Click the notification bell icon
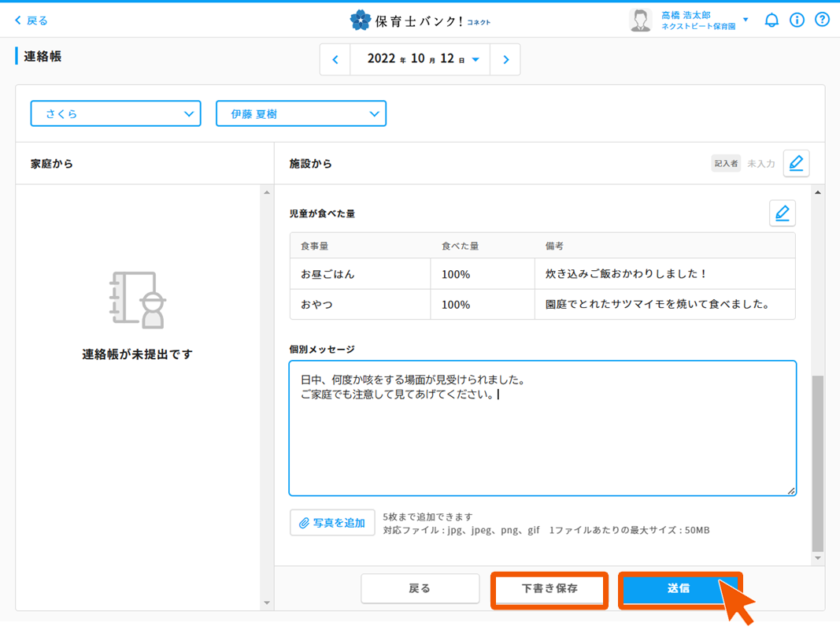840x630 pixels. tap(772, 20)
